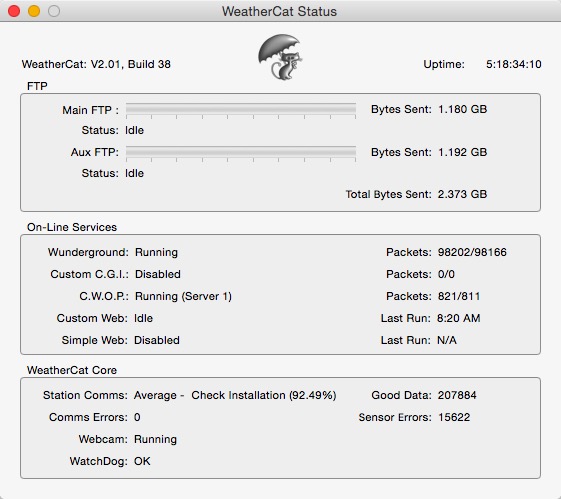Click the Wunderground Running status

click(x=156, y=253)
